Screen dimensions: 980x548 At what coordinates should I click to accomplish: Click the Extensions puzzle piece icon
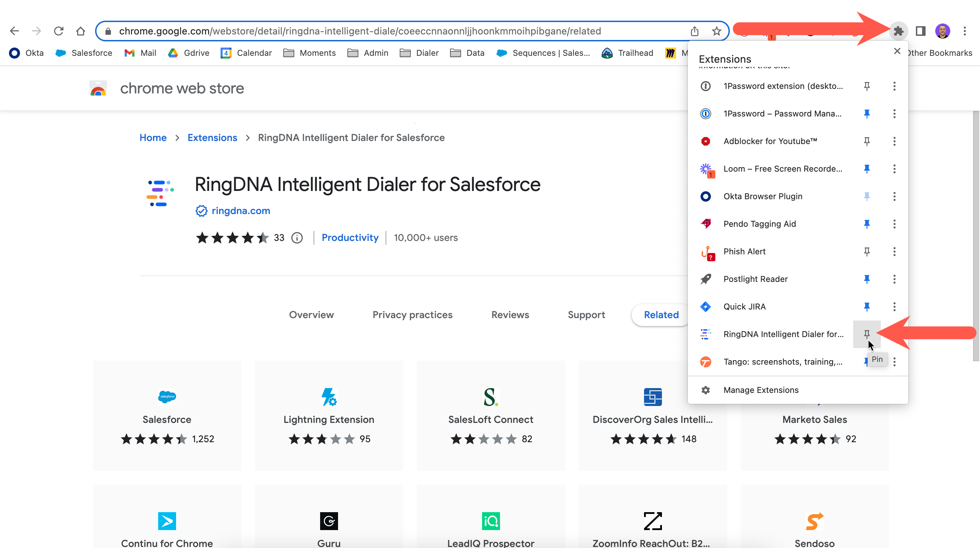point(898,31)
